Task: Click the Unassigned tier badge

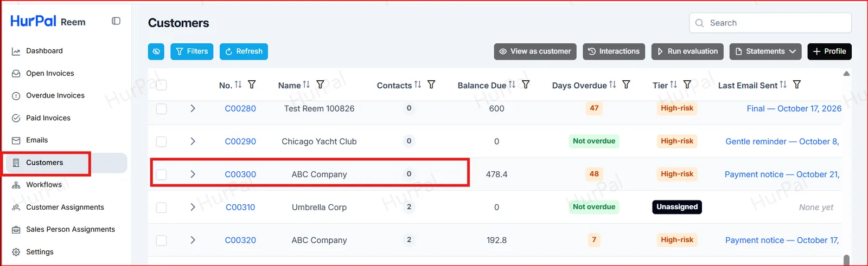Action: click(x=677, y=207)
